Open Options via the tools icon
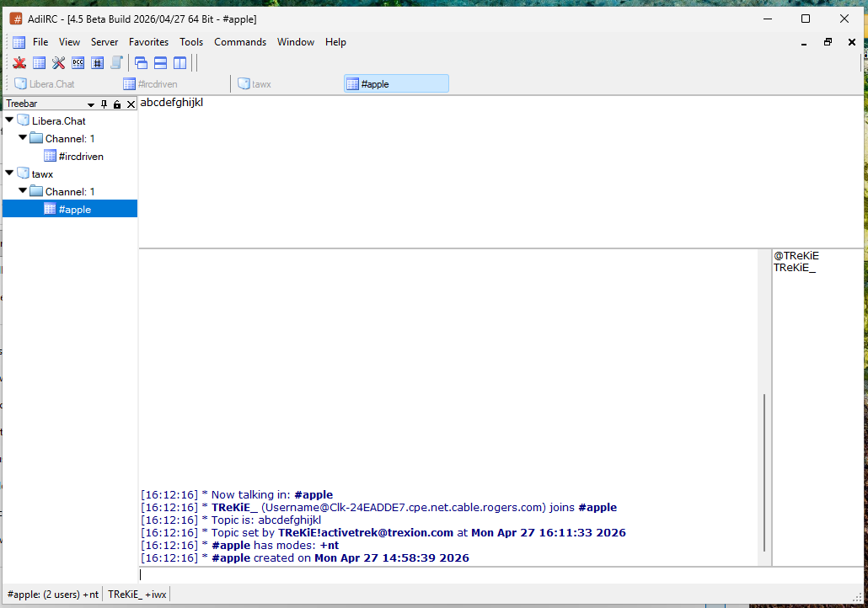Image resolution: width=868 pixels, height=608 pixels. 58,62
